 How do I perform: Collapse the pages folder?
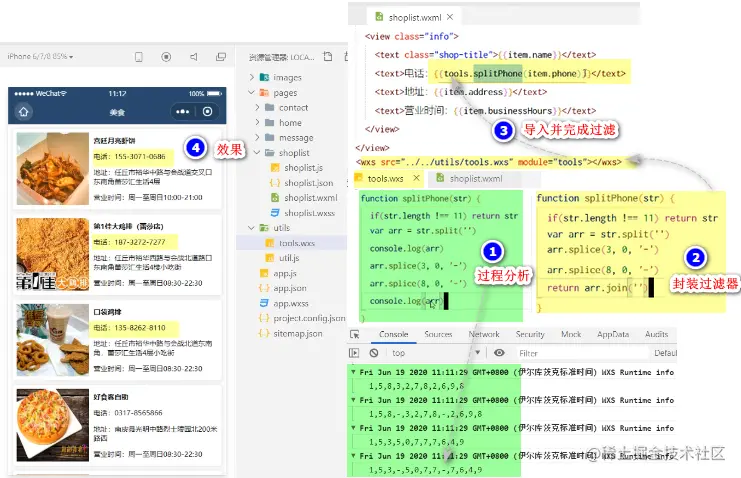tap(251, 93)
